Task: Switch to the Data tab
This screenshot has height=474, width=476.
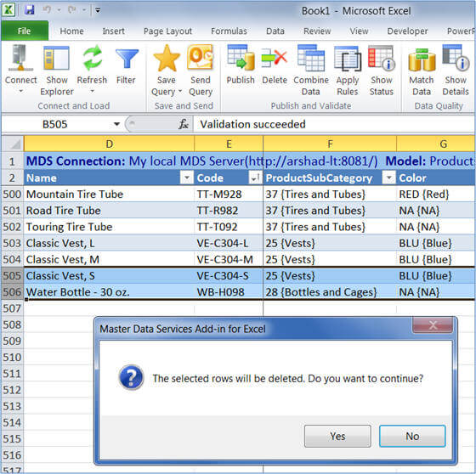Action: click(275, 31)
